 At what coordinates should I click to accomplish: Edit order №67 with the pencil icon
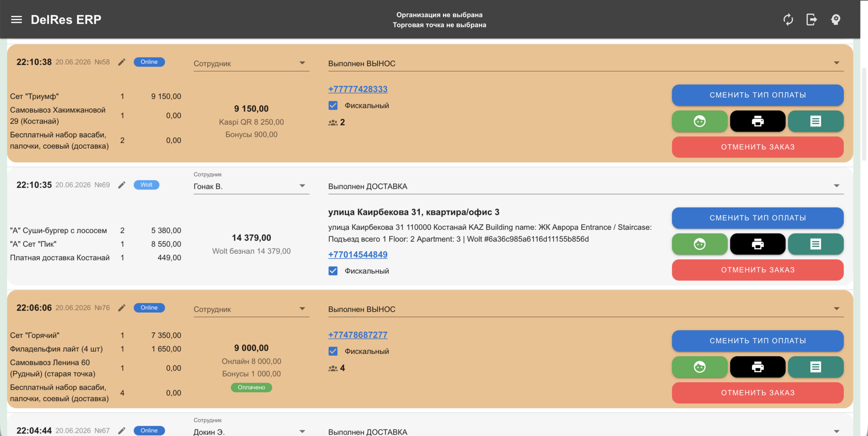122,430
